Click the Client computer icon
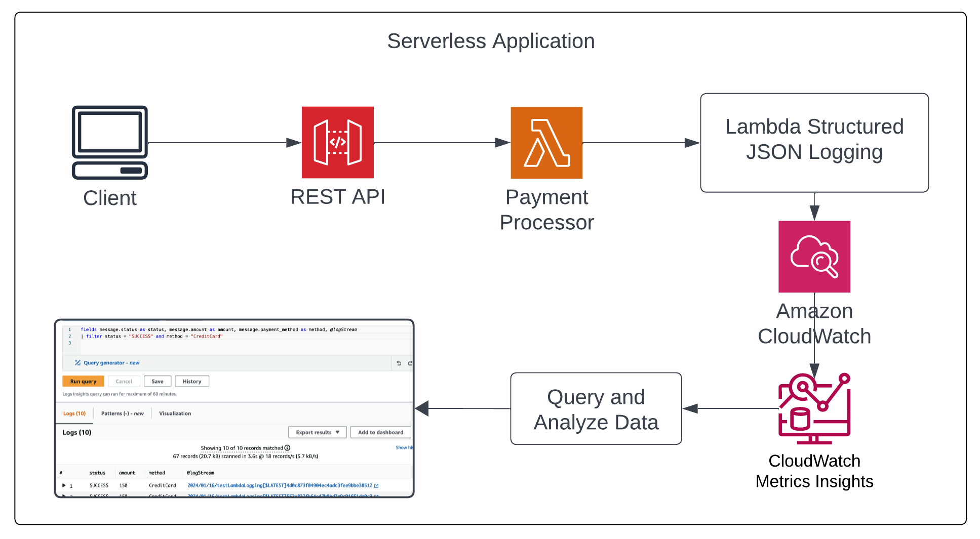This screenshot has height=539, width=980. (x=110, y=142)
